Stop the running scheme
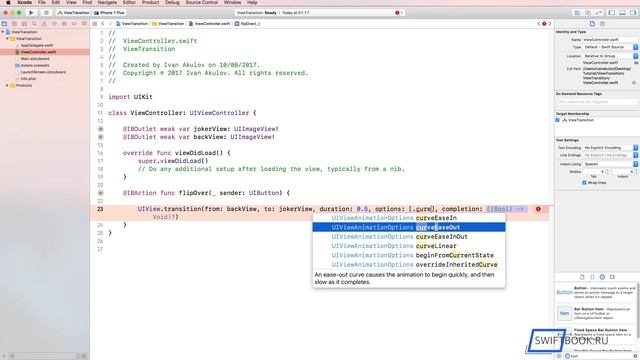Screen dimensions: 640x360 [46, 13]
